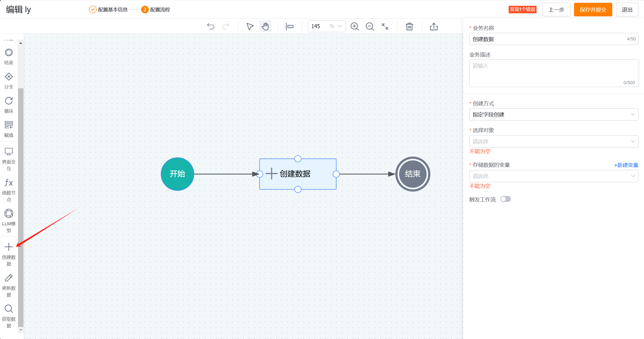Viewport: 644px width, 339px height.
Task: Activate the hand pan tool
Action: pyautogui.click(x=265, y=26)
